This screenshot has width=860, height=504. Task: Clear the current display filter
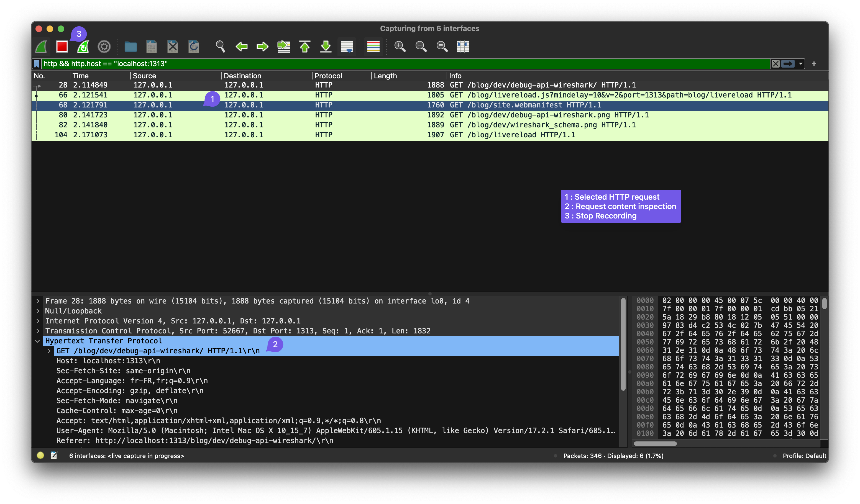click(x=776, y=63)
